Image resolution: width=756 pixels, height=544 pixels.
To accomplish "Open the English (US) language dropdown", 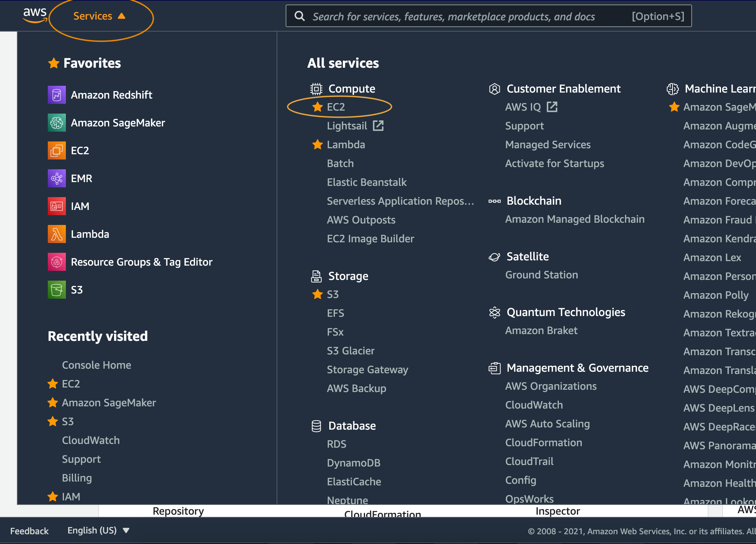I will point(99,530).
